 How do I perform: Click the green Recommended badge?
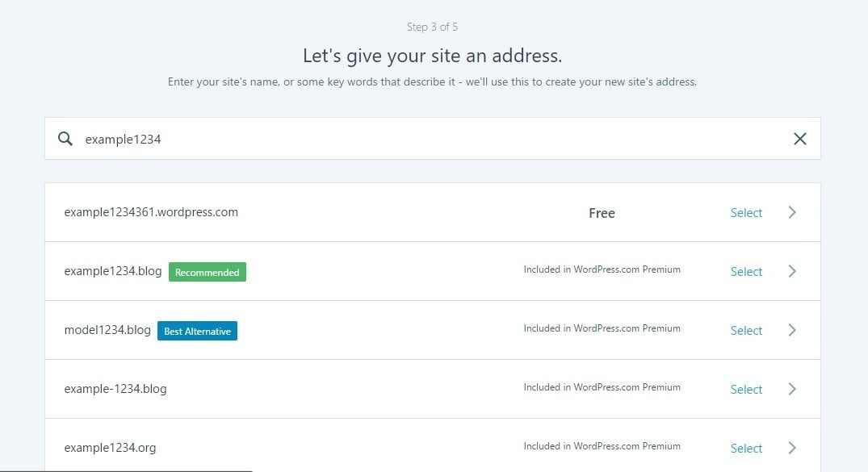coord(207,272)
